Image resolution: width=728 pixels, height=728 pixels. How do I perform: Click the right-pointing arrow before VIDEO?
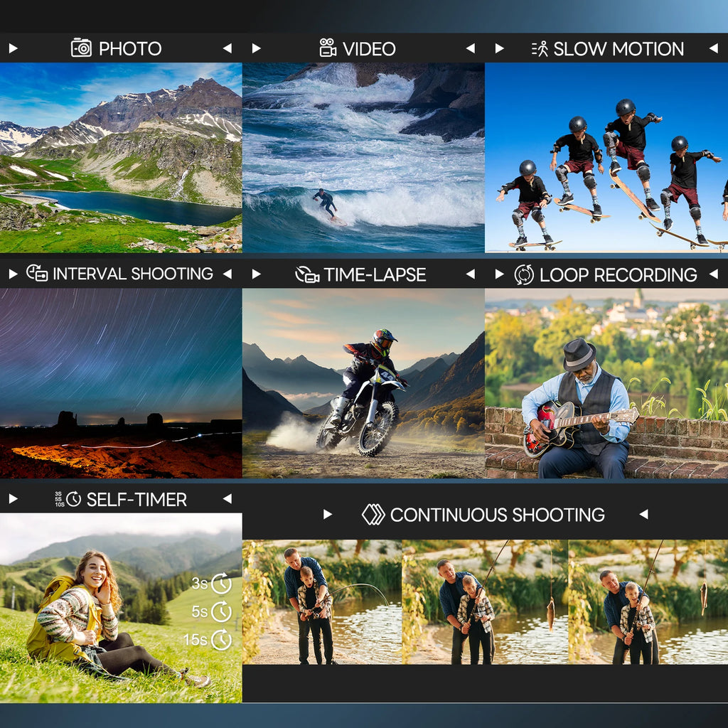[x=256, y=48]
